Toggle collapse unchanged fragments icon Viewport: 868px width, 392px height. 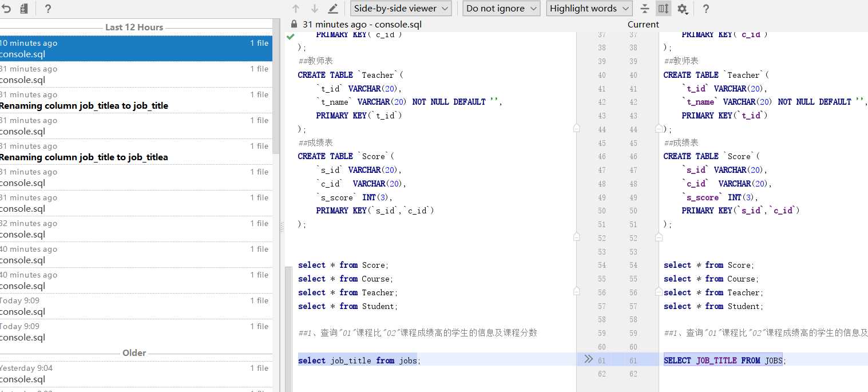click(645, 9)
